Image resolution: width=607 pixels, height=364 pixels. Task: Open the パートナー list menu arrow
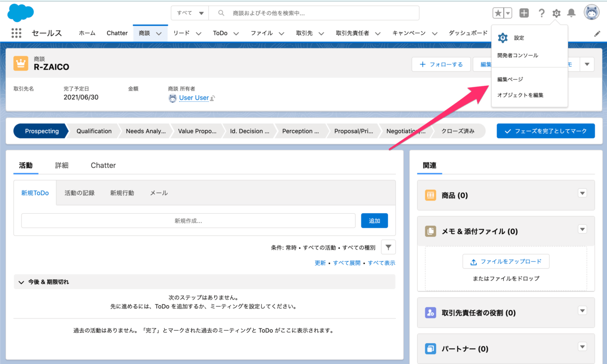pyautogui.click(x=583, y=347)
